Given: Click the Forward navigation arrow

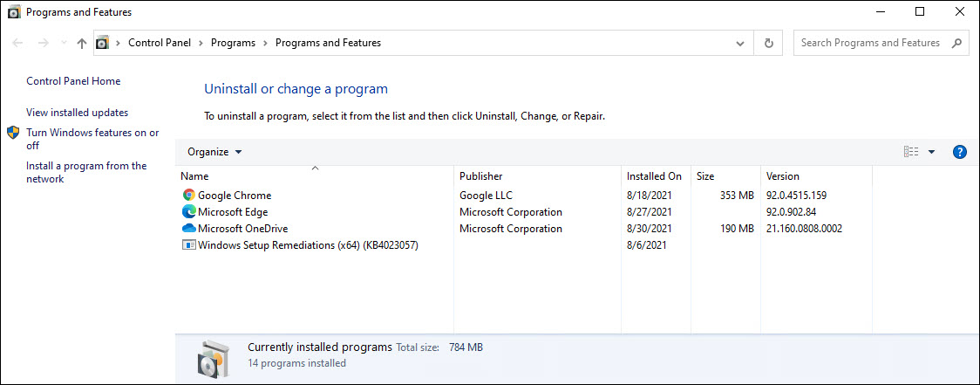Looking at the screenshot, I should pyautogui.click(x=43, y=43).
